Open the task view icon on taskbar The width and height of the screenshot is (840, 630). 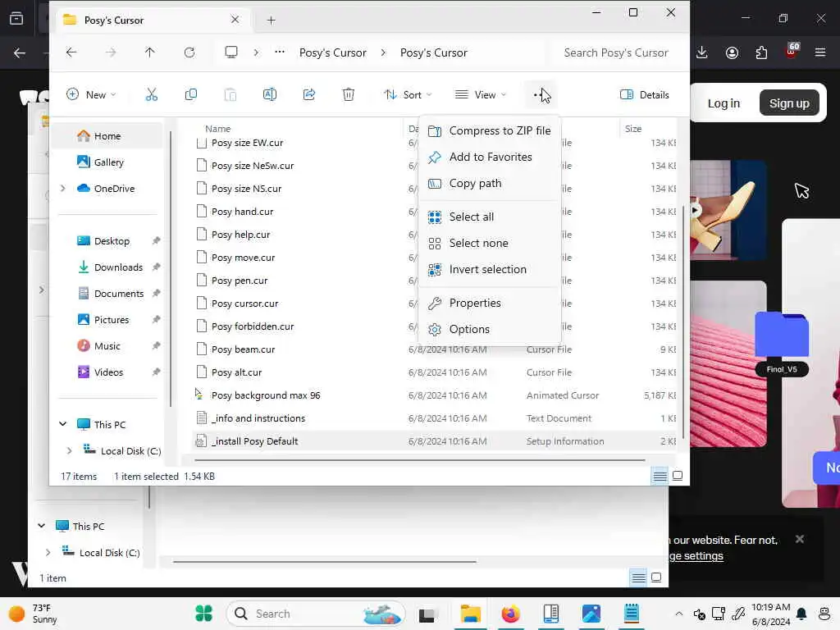427,615
